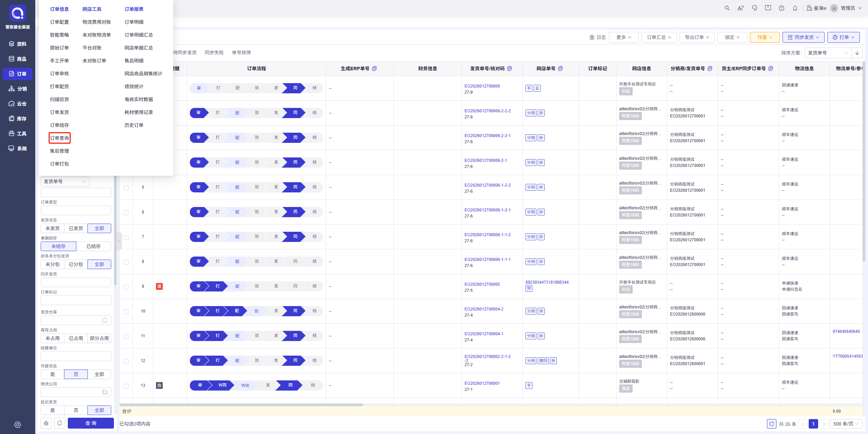This screenshot has width=868, height=434.
Task: Click copy icon next to 网店单号 header
Action: [x=560, y=69]
